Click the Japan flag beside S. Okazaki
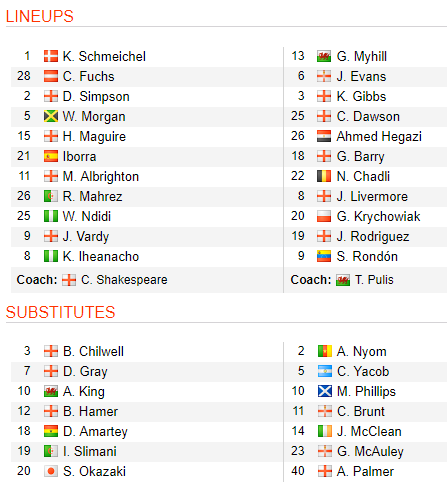Viewport: 447px width, 488px height. point(51,471)
